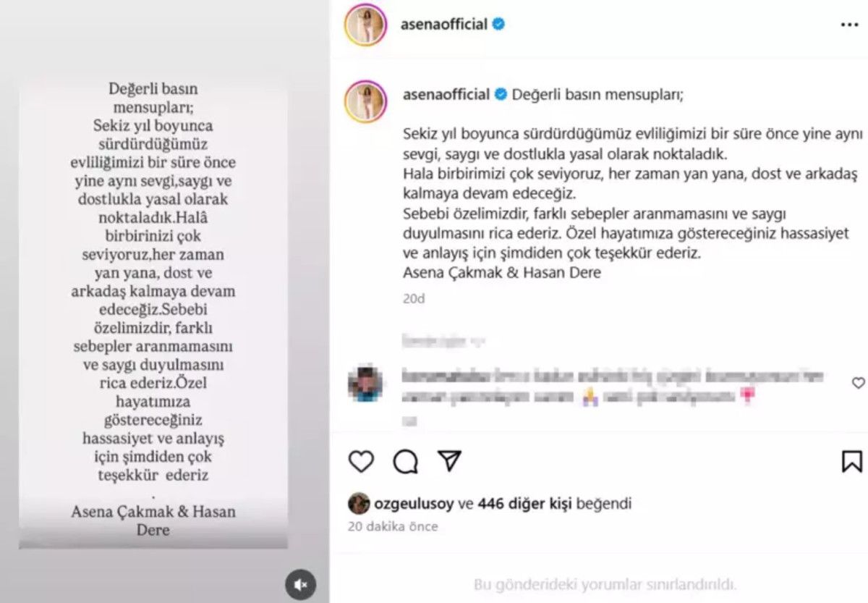Click verified badge in the caption
The width and height of the screenshot is (868, 603).
coord(500,94)
